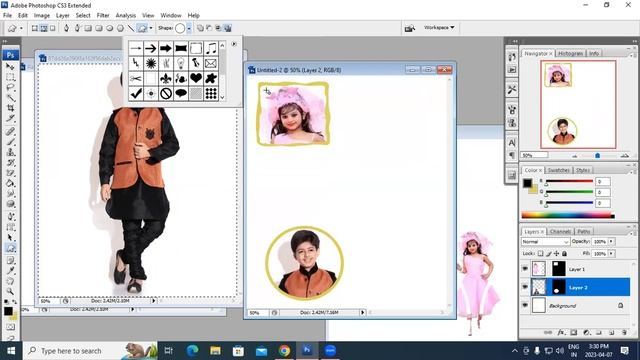Toggle lock all padlock icon

pyautogui.click(x=564, y=253)
